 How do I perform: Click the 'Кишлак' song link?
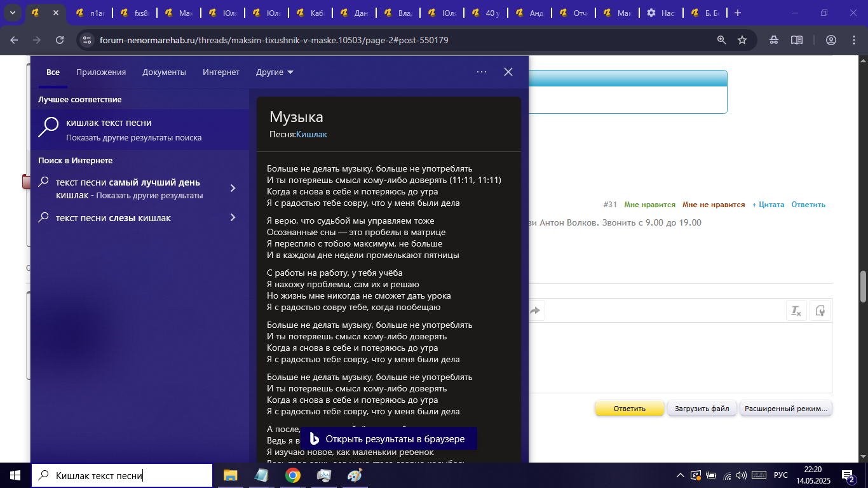311,135
